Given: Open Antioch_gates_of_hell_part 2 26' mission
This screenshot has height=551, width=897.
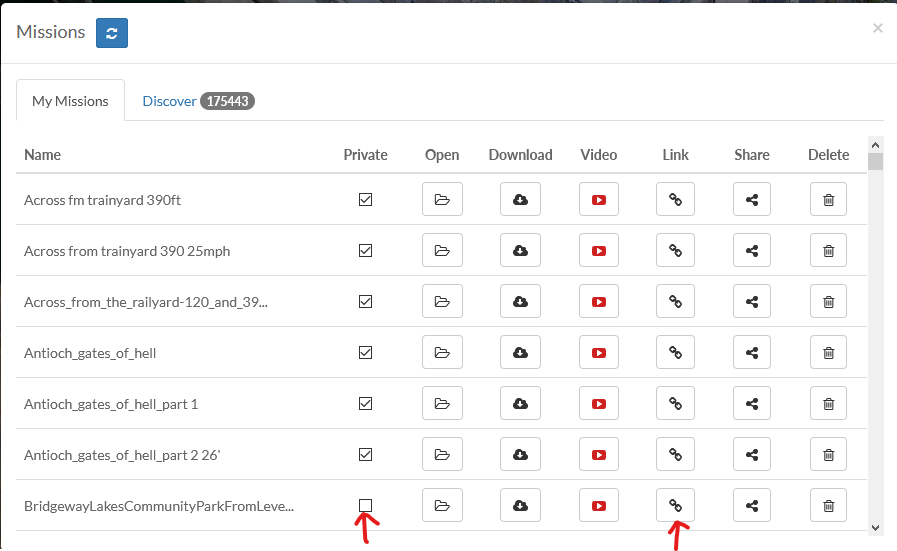Looking at the screenshot, I should pos(442,454).
